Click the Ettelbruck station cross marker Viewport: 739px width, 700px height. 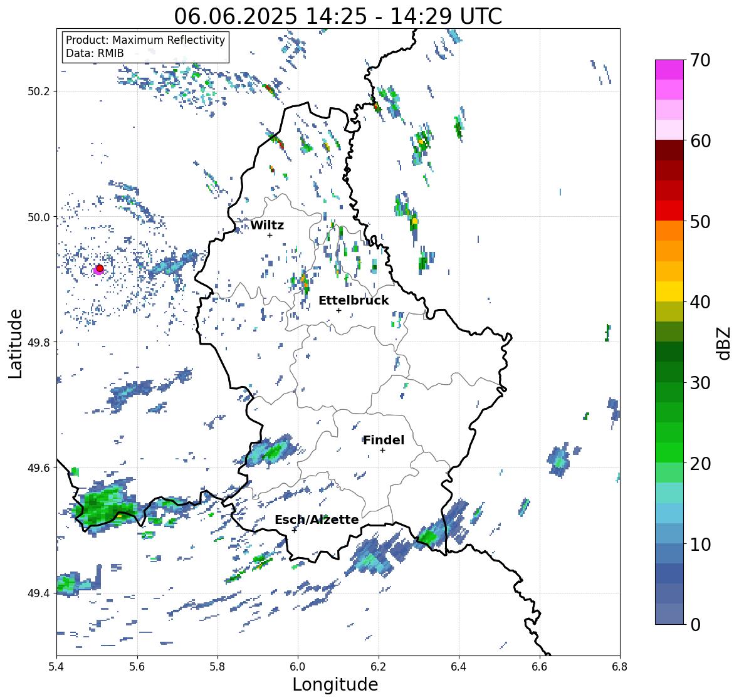pyautogui.click(x=338, y=310)
